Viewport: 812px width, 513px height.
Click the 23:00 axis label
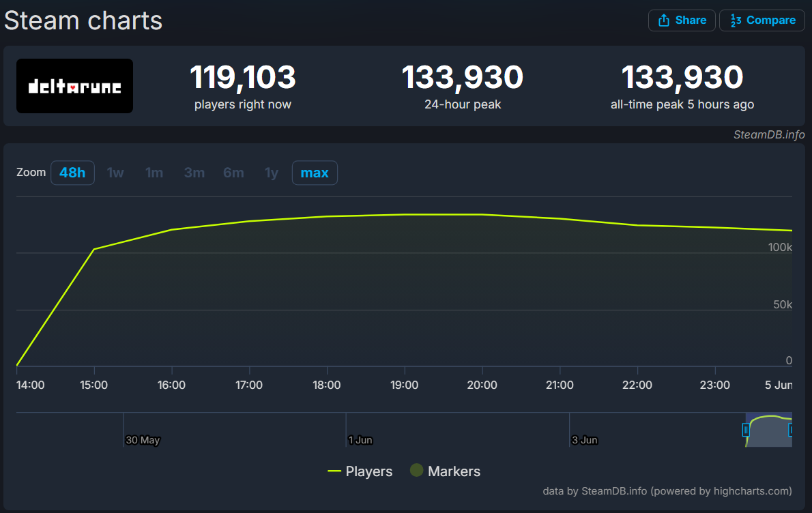pos(715,385)
